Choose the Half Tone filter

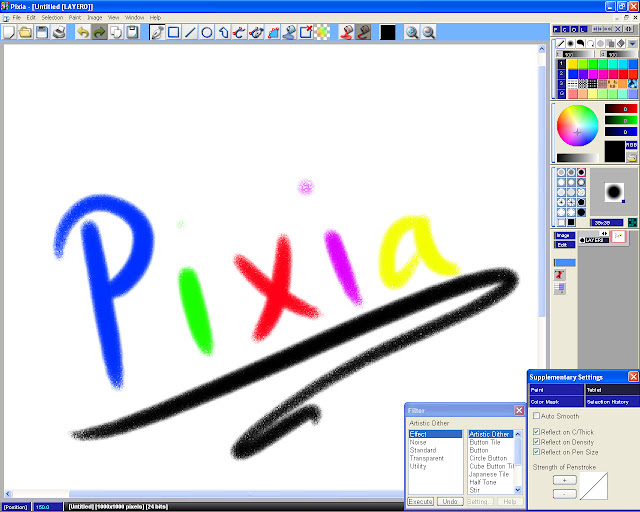(491, 482)
